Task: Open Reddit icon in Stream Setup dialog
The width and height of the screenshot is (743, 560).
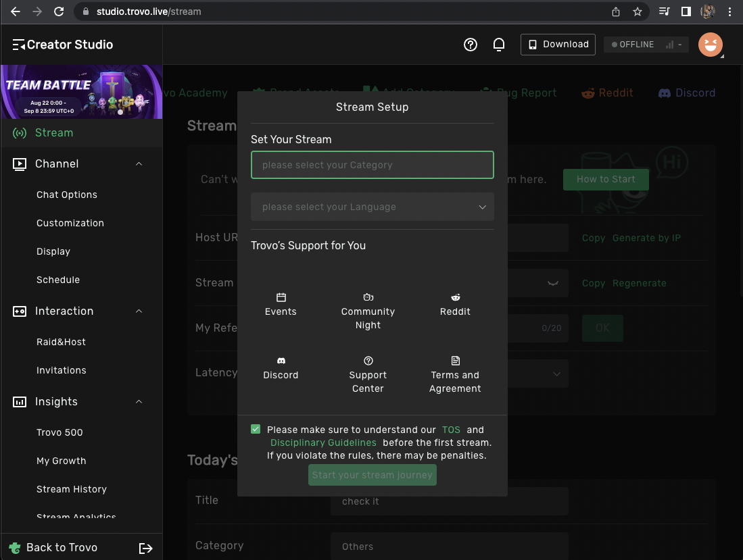Action: [x=456, y=297]
